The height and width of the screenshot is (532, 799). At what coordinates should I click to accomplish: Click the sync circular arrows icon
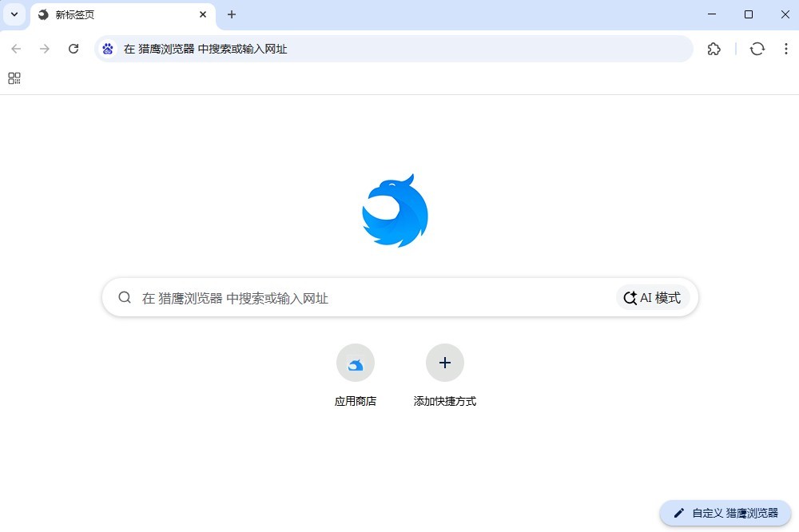757,49
